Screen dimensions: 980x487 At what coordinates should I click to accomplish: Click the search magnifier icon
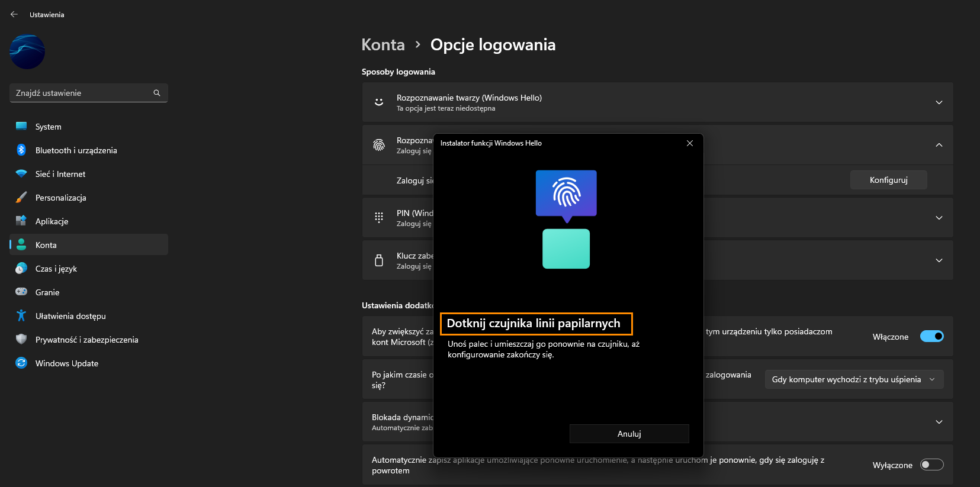(157, 93)
